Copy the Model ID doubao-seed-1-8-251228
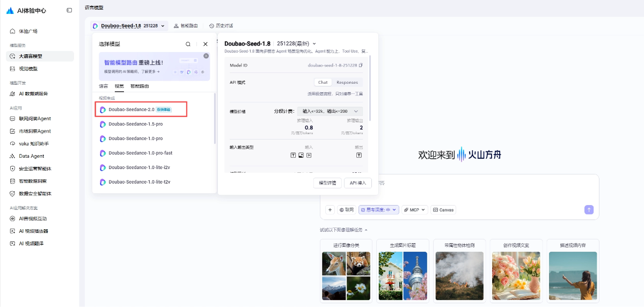 pos(361,65)
